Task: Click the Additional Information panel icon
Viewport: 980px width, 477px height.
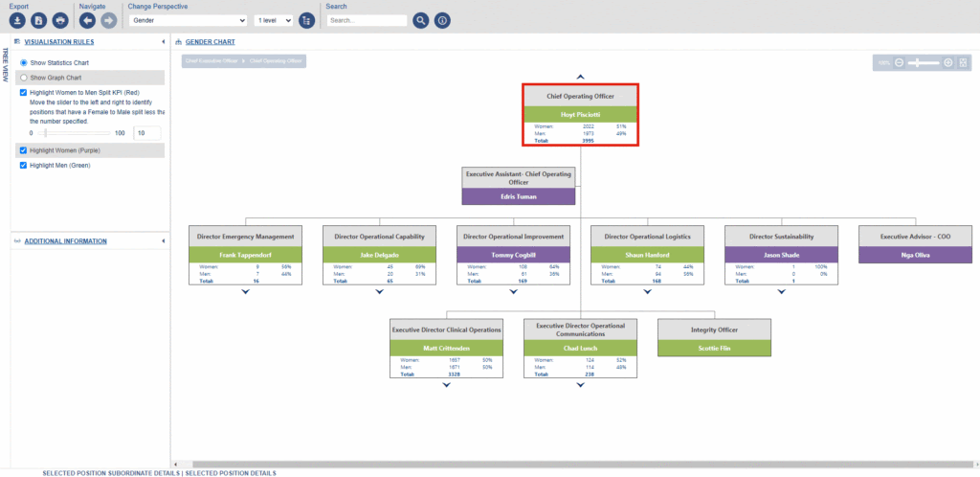Action: 17,240
